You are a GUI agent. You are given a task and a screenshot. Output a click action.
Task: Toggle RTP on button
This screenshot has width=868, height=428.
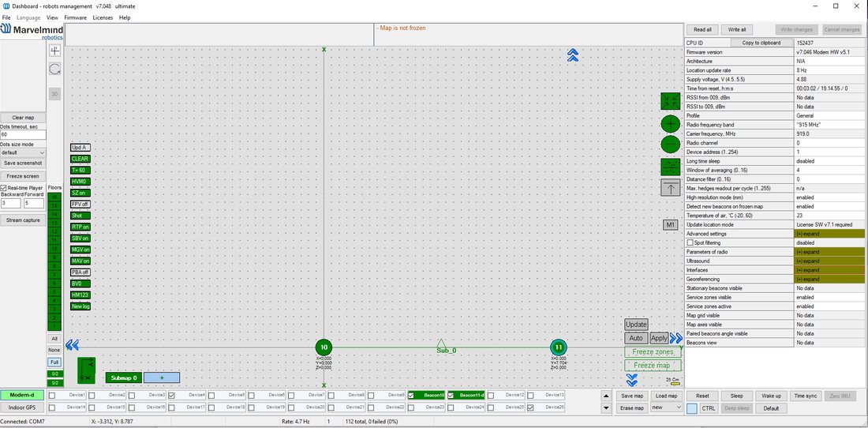click(x=80, y=227)
